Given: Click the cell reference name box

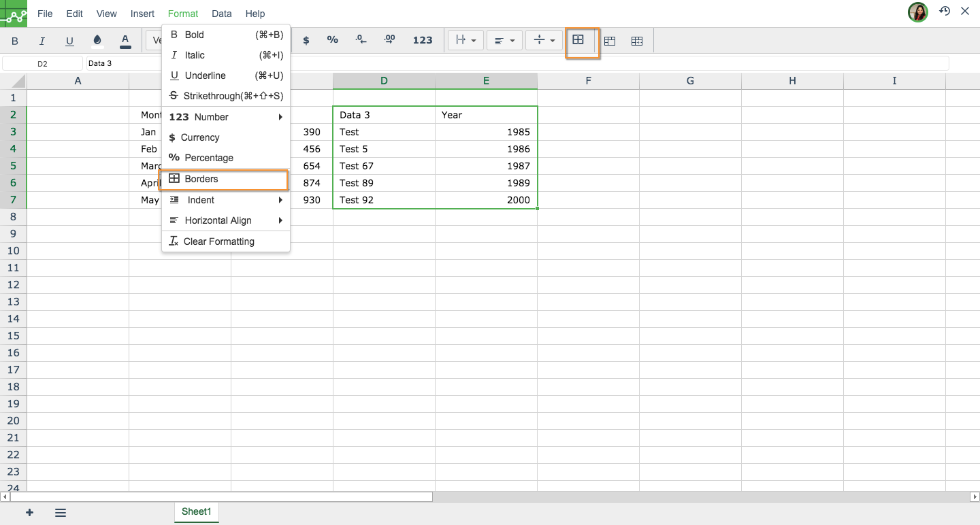Looking at the screenshot, I should (x=42, y=63).
